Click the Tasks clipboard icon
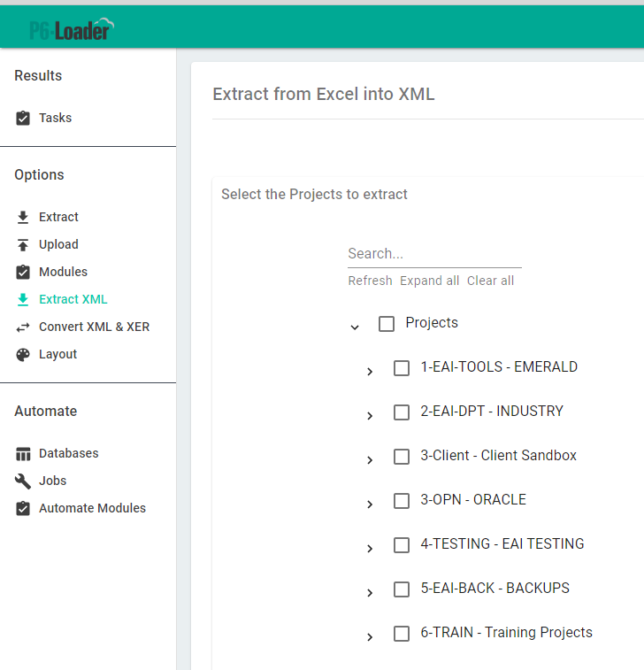The image size is (644, 670). point(23,118)
